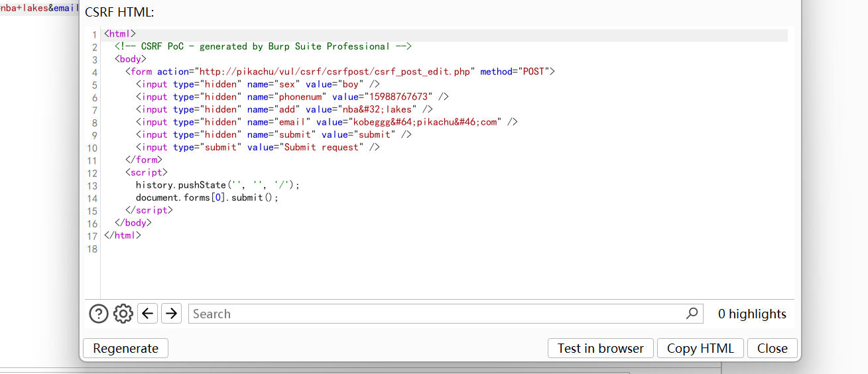Click the opening <script> tag
The height and width of the screenshot is (374, 868).
click(x=147, y=172)
